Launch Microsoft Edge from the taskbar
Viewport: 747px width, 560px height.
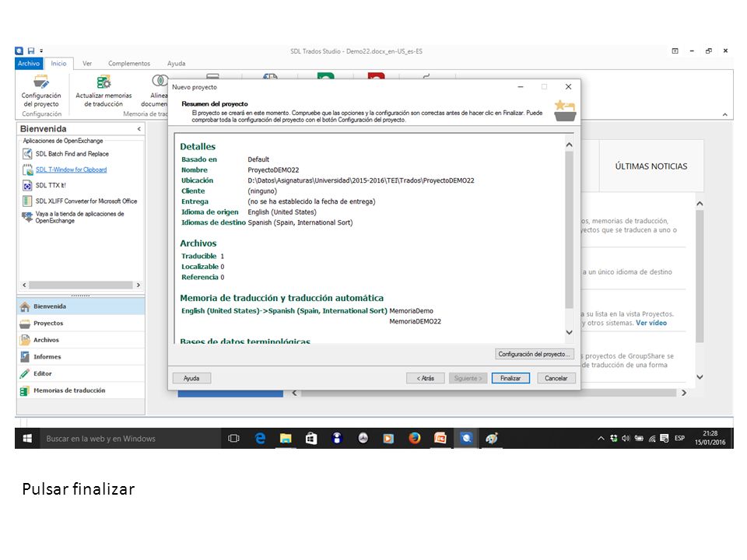(260, 439)
